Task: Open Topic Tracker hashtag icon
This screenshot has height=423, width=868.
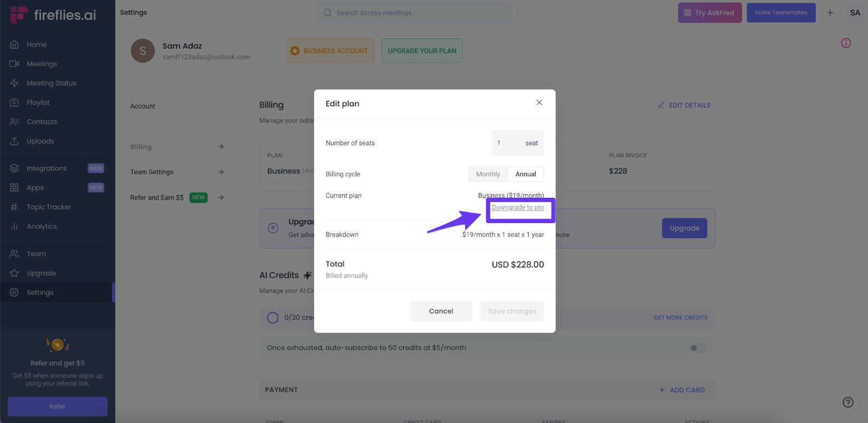Action: coord(15,207)
